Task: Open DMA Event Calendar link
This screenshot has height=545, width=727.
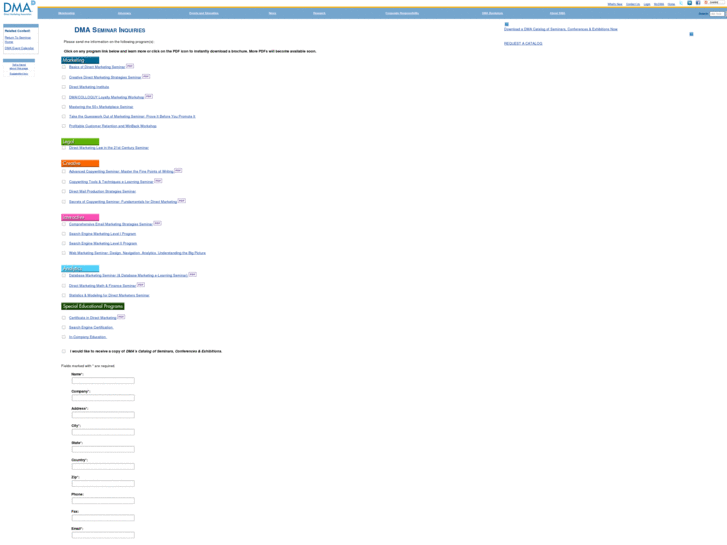Action: [19, 48]
